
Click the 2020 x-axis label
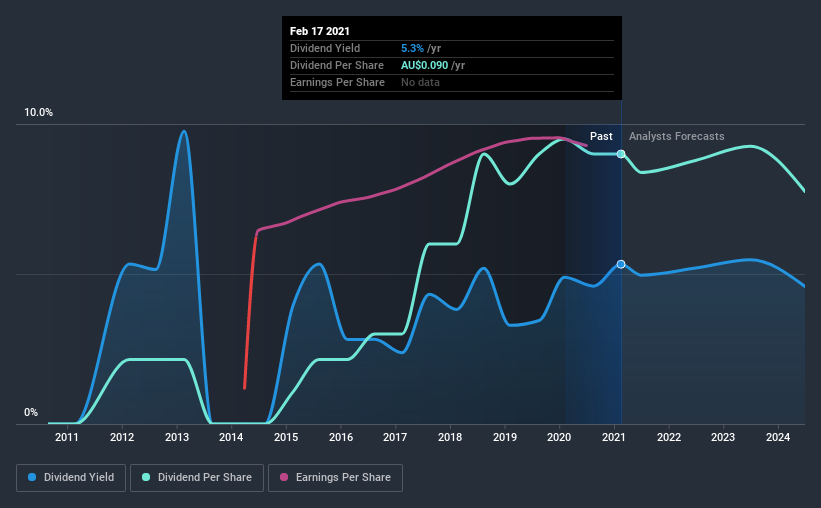click(559, 437)
